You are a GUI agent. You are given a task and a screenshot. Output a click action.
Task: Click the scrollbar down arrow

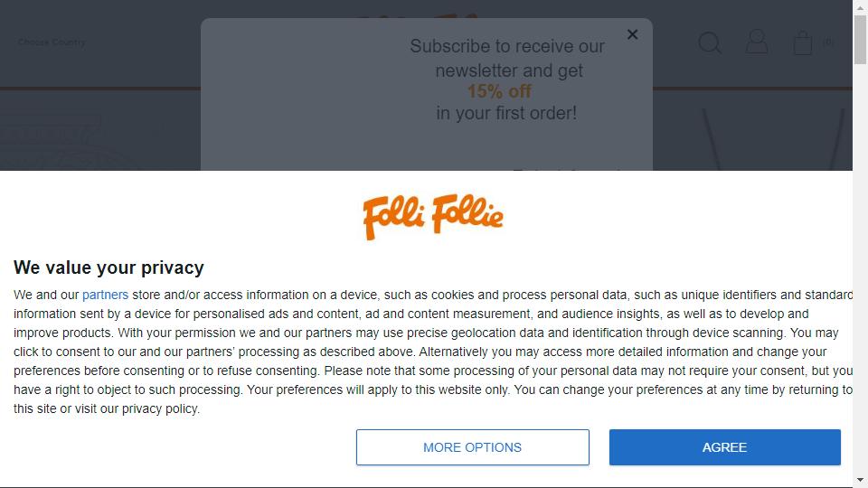(860, 480)
